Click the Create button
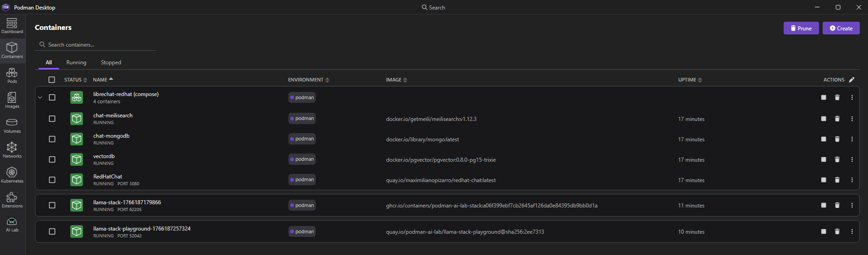 841,28
